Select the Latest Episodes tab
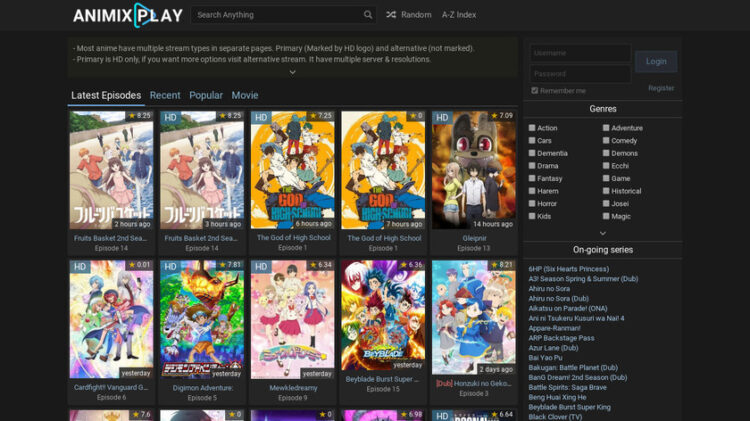 click(x=106, y=95)
